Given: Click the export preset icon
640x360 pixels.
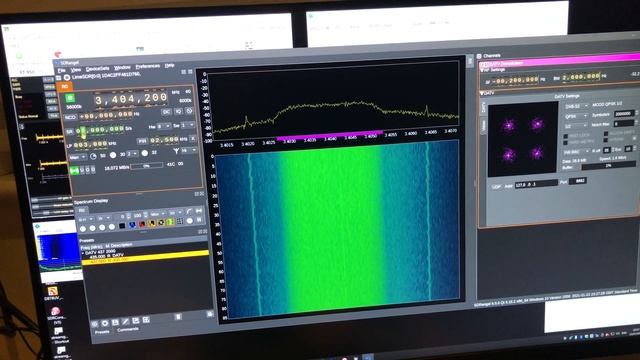Looking at the screenshot, I should 136,320.
